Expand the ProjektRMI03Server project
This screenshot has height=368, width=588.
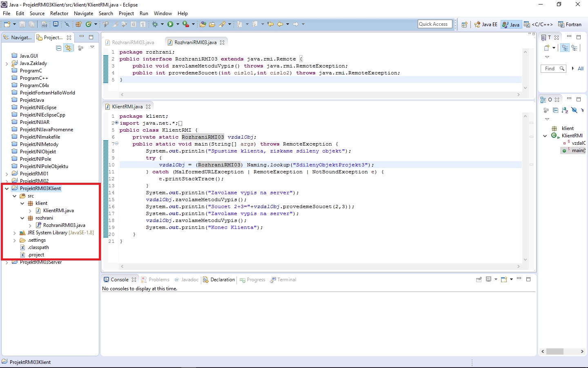7,262
